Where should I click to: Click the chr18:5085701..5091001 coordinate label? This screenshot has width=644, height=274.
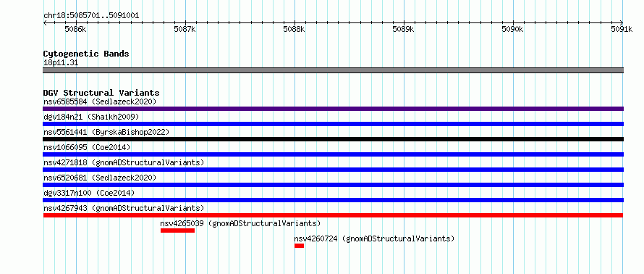point(91,16)
